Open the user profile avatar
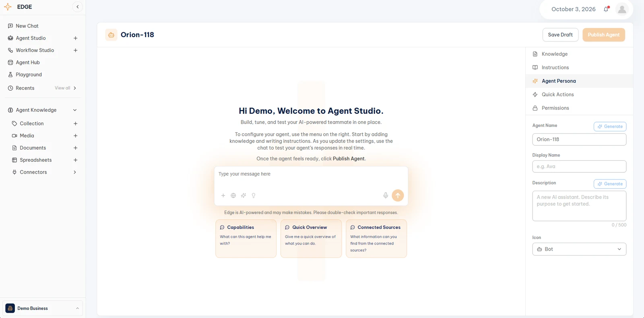Image resolution: width=644 pixels, height=318 pixels. [x=622, y=9]
